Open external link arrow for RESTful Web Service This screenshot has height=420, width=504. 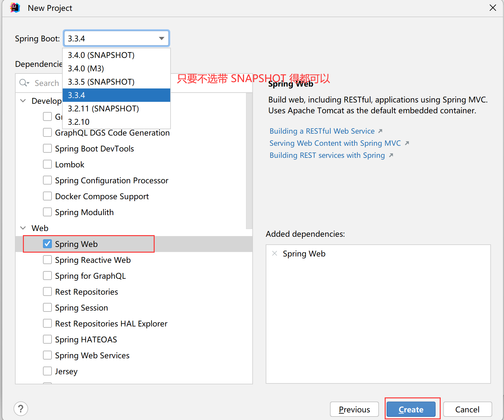tap(380, 131)
